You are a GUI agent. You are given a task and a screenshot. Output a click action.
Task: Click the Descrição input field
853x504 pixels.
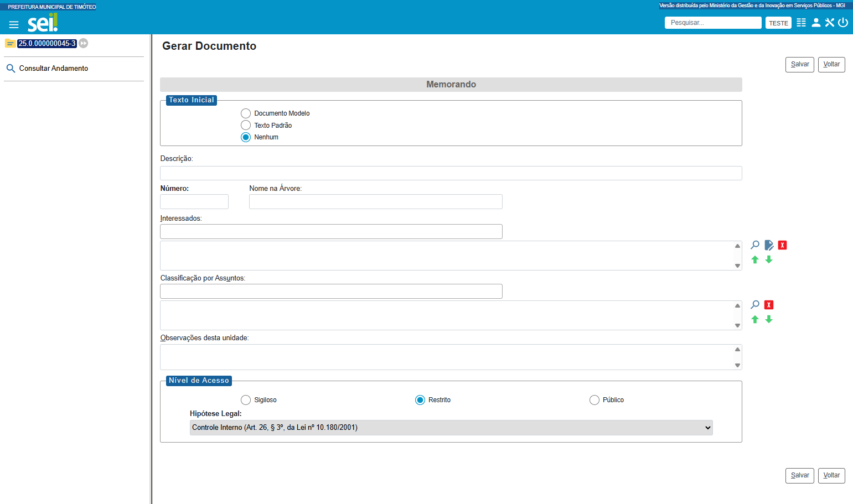(x=451, y=173)
